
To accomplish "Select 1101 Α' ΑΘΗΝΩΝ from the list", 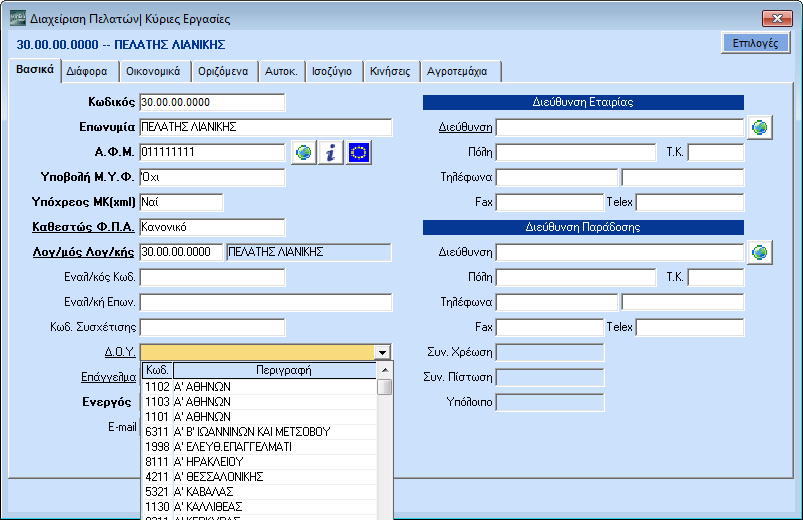I will tap(259, 417).
